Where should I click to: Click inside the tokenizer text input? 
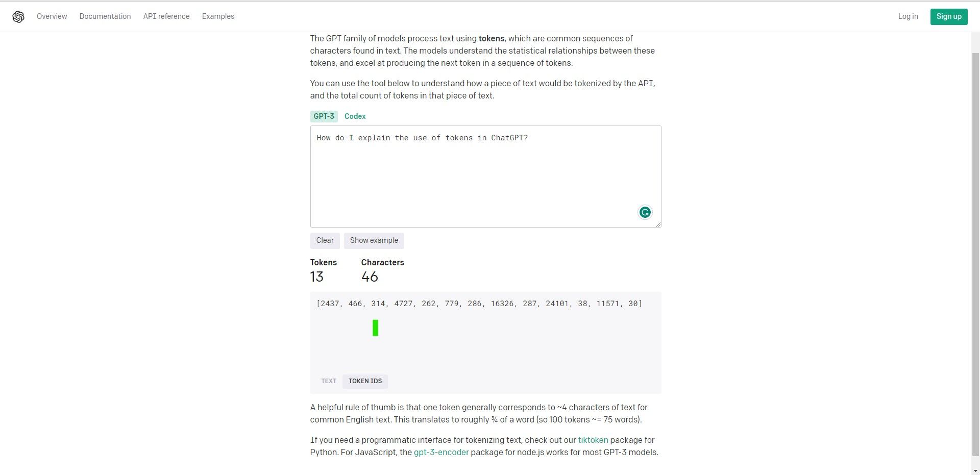point(485,176)
